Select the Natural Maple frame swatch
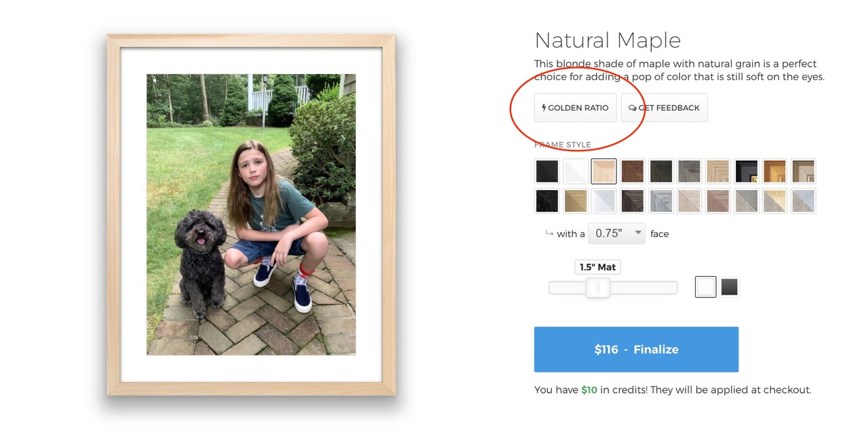Viewport: 868px width, 437px height. click(604, 171)
